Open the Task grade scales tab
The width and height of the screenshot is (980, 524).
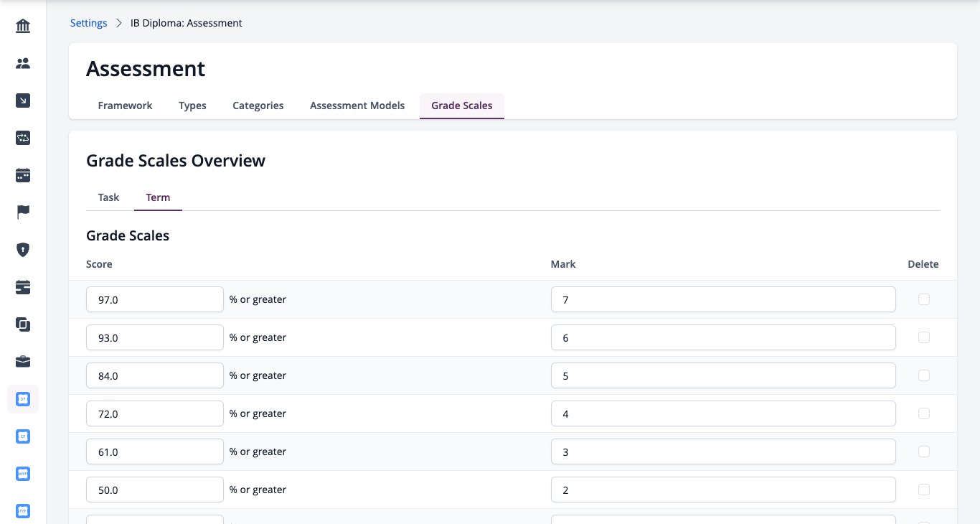click(108, 197)
